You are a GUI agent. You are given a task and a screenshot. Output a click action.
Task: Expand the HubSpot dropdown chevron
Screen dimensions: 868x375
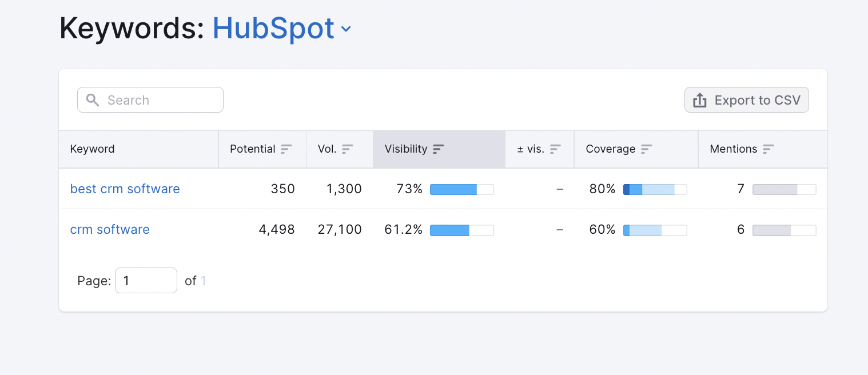coord(346,29)
